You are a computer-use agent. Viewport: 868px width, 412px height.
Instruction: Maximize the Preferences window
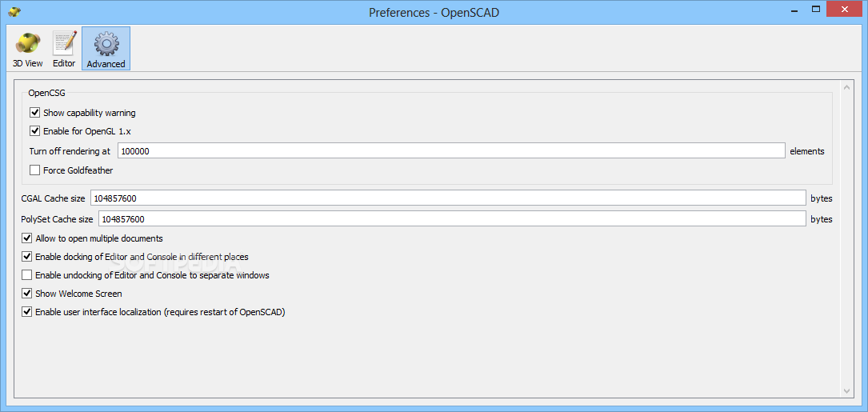pos(816,9)
